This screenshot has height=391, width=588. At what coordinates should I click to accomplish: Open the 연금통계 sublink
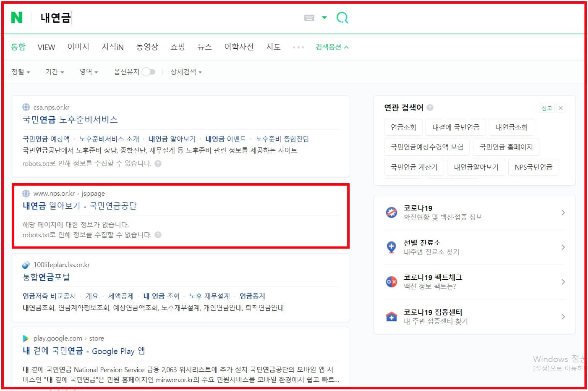[252, 296]
